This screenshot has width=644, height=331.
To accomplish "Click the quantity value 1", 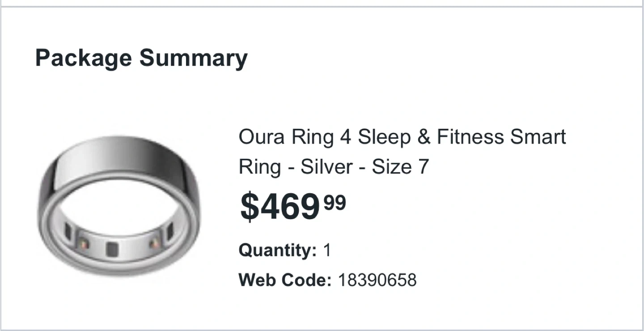I will tap(327, 250).
